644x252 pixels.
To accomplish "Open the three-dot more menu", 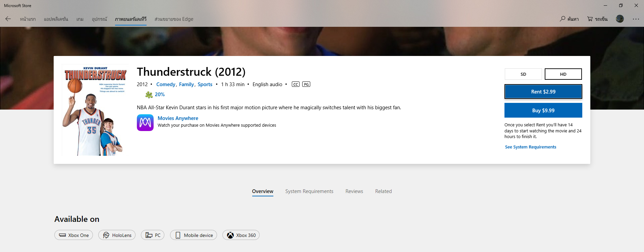I will tap(636, 19).
